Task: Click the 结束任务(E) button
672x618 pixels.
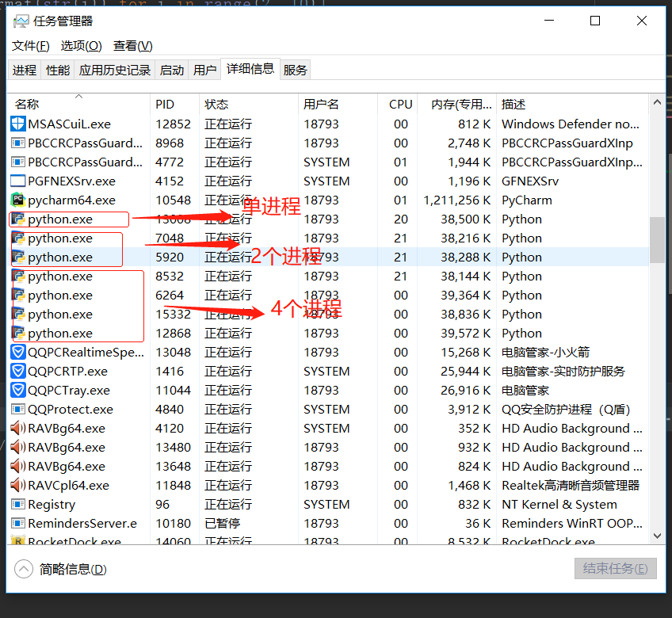Action: point(616,569)
